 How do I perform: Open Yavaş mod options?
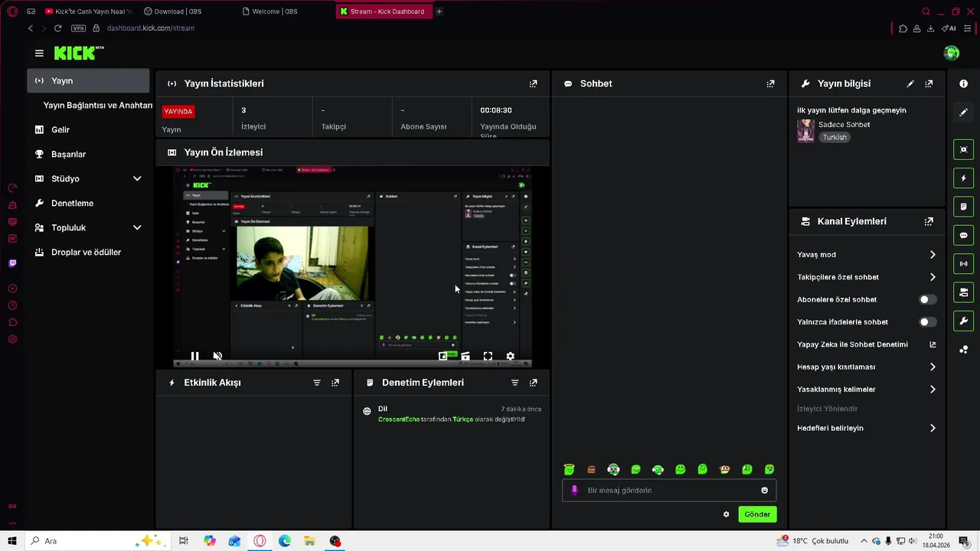pyautogui.click(x=867, y=255)
